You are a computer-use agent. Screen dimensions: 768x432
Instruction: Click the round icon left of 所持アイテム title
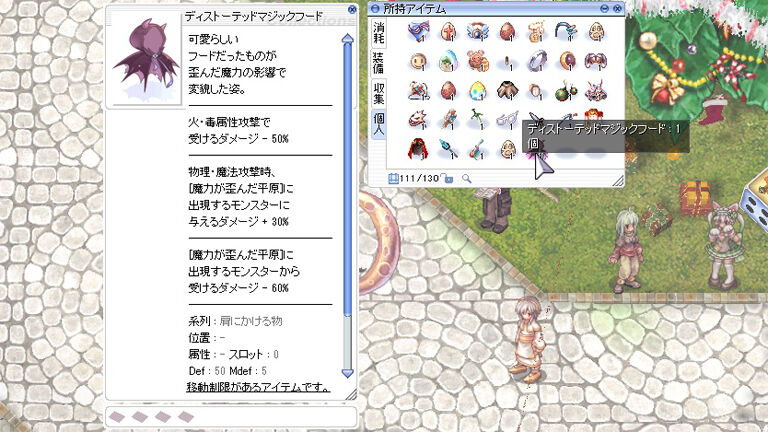(376, 8)
